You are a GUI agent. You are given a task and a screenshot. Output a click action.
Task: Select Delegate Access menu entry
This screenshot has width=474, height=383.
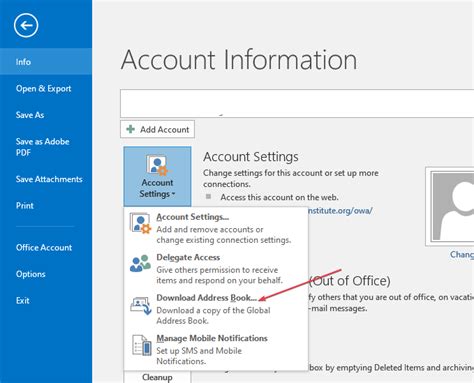[216, 269]
